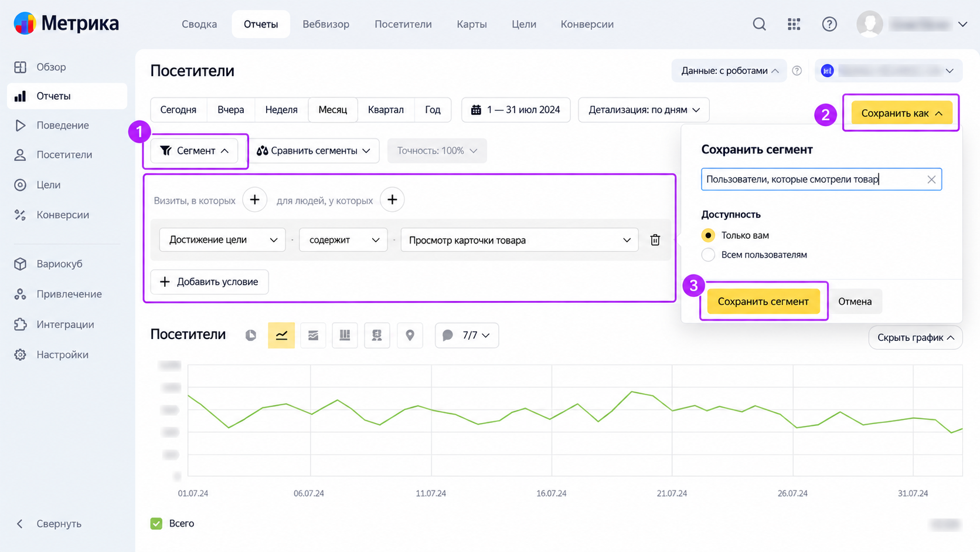Open the Просмотр карточки товара dropdown
Screen dimensions: 980x552
coord(520,240)
